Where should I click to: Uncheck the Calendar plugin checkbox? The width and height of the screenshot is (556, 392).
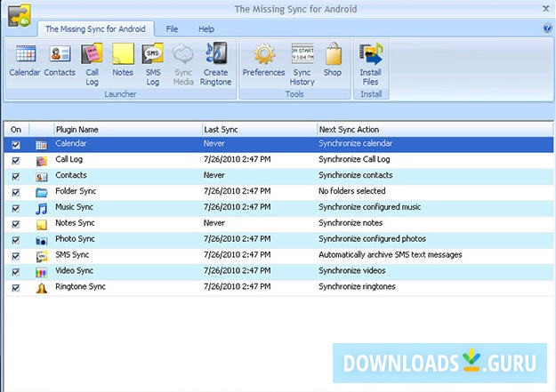click(15, 144)
